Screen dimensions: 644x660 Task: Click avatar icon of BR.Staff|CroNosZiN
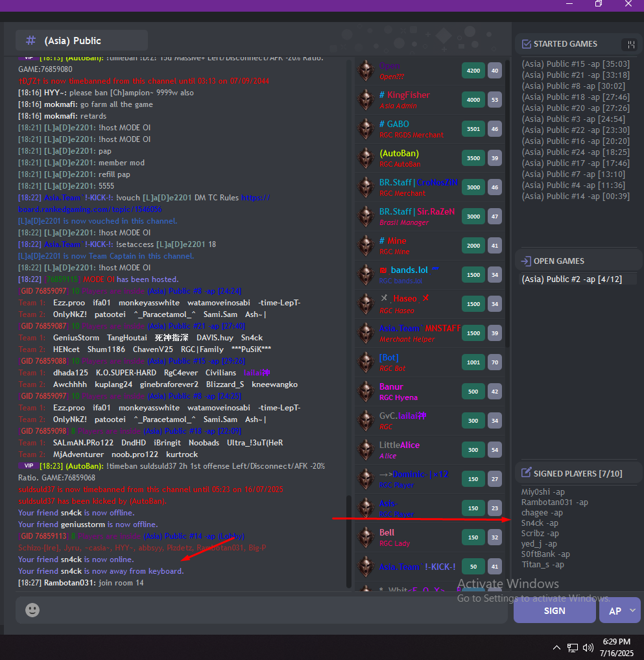pyautogui.click(x=366, y=187)
